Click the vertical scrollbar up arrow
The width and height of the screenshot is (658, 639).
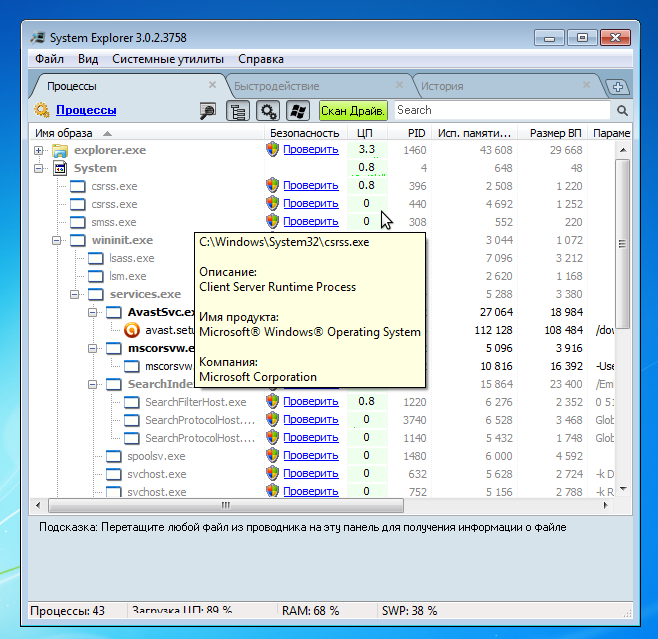coord(623,150)
